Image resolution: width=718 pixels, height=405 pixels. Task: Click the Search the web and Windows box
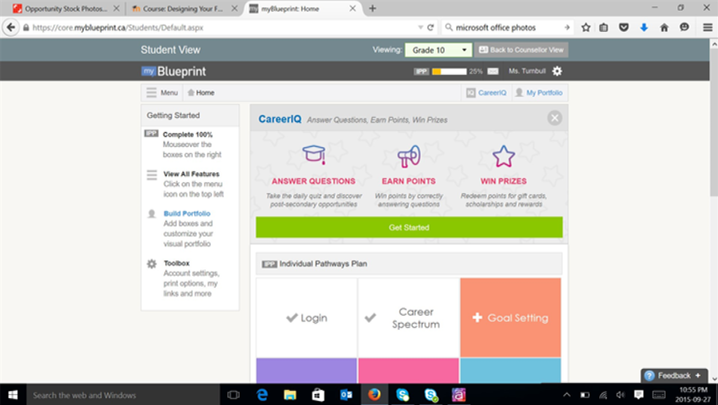point(123,394)
